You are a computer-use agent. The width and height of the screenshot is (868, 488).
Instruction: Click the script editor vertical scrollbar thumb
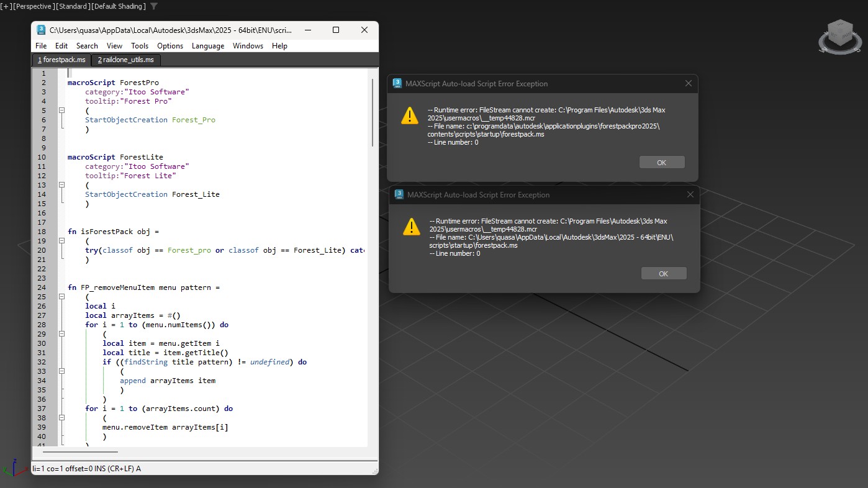point(373,112)
